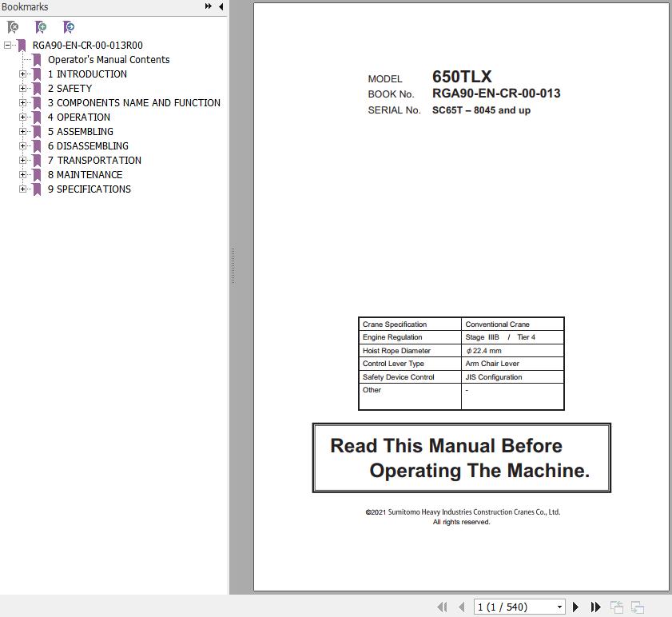This screenshot has width=672, height=617.
Task: Expand the 4 OPERATION bookmark
Action: click(22, 117)
